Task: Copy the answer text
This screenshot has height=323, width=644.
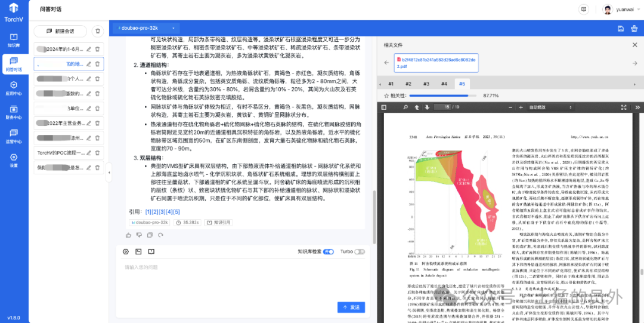Action: pyautogui.click(x=150, y=235)
